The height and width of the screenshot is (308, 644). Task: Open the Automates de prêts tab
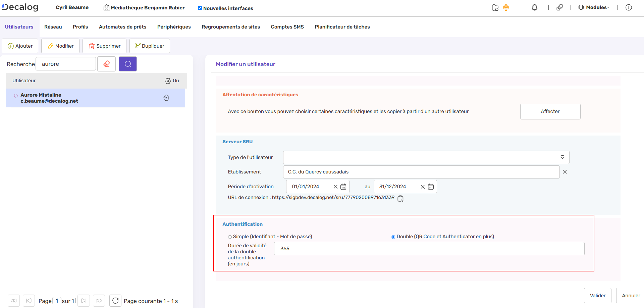tap(122, 27)
